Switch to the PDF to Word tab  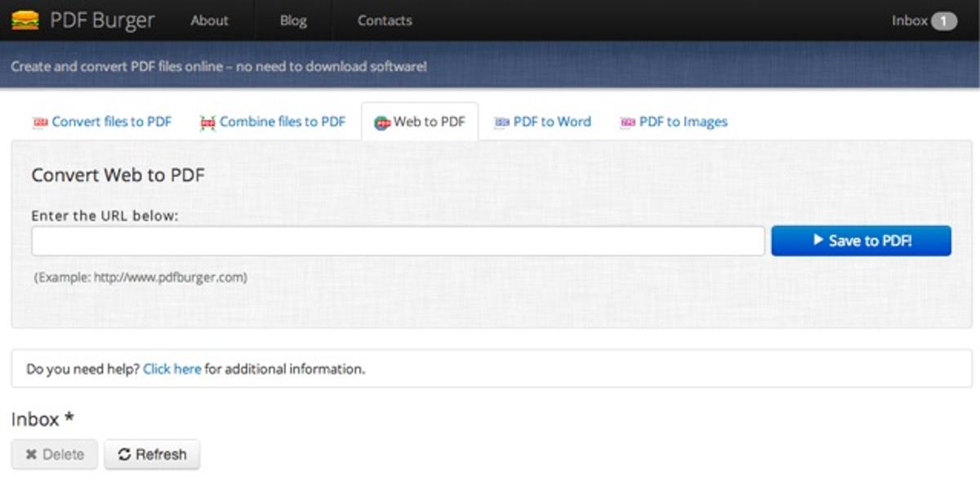tap(542, 122)
